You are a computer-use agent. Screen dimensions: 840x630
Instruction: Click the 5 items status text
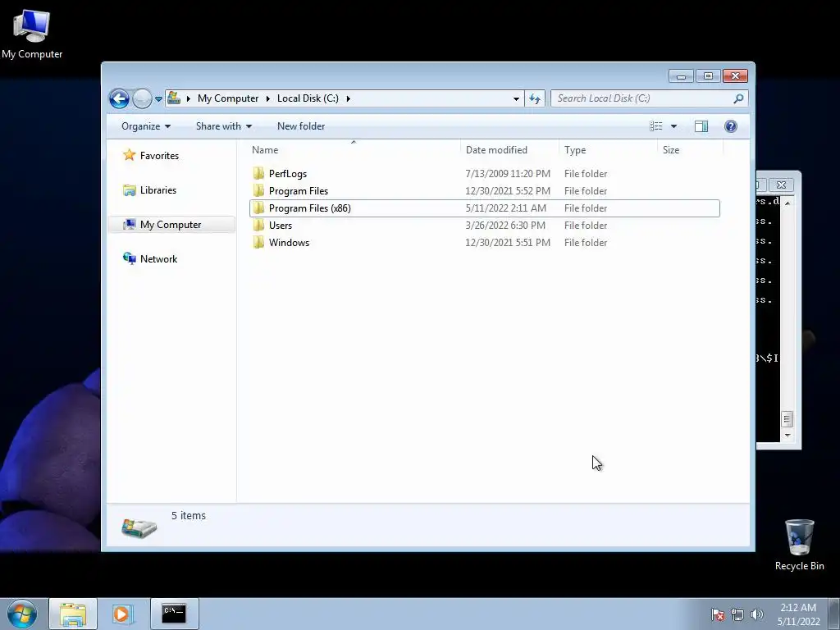[189, 515]
